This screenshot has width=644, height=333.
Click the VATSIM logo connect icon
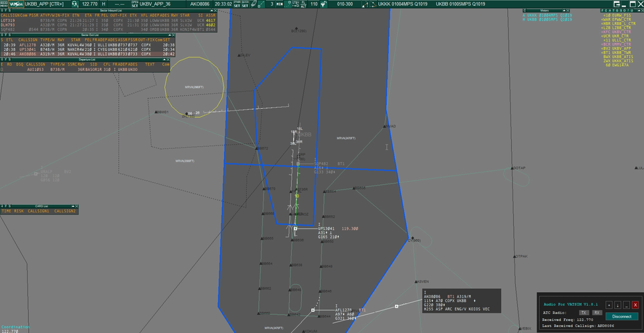[x=15, y=4]
